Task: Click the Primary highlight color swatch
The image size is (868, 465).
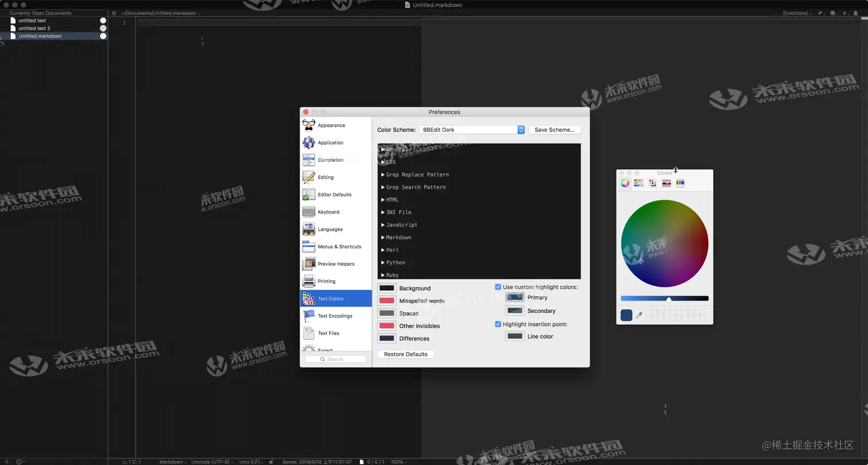Action: tap(515, 297)
